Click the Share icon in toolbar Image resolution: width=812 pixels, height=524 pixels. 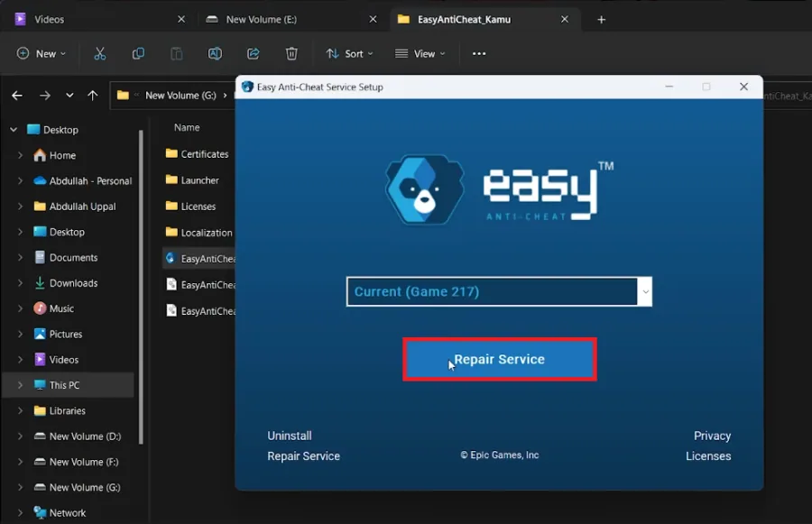click(x=254, y=53)
